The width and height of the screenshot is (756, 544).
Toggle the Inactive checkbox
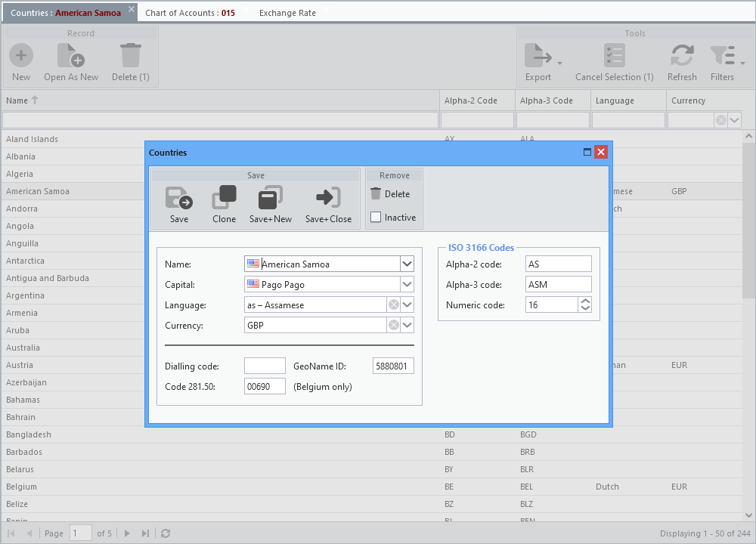point(376,218)
